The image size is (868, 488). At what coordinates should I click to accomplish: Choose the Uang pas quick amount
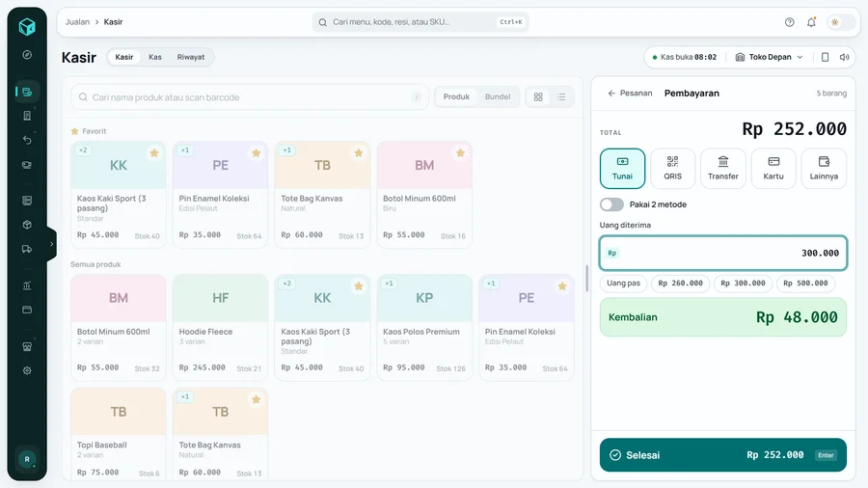click(x=623, y=284)
